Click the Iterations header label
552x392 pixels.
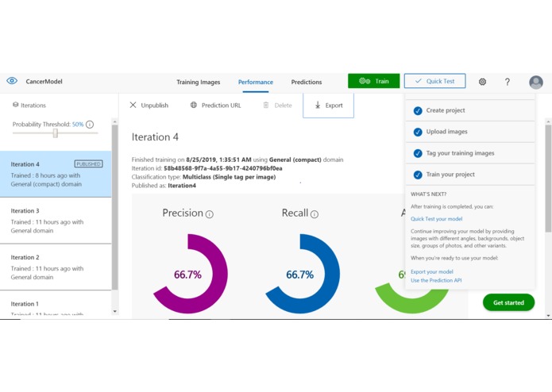(x=33, y=105)
